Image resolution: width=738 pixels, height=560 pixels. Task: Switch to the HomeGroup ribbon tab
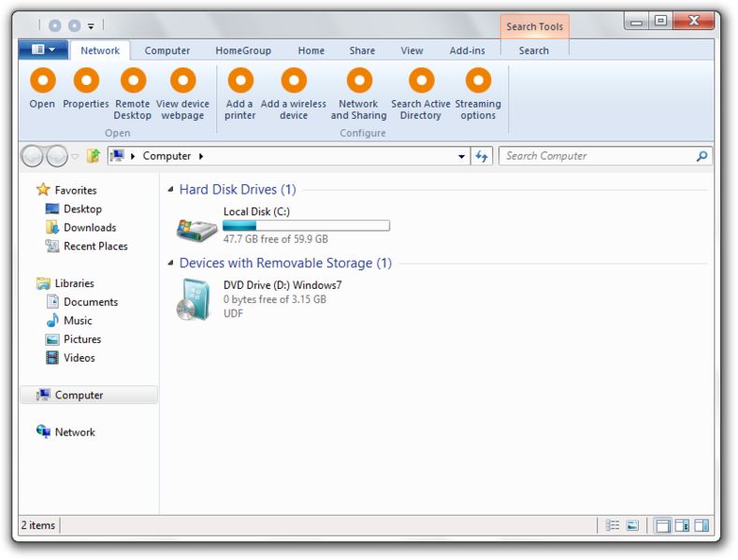[243, 50]
